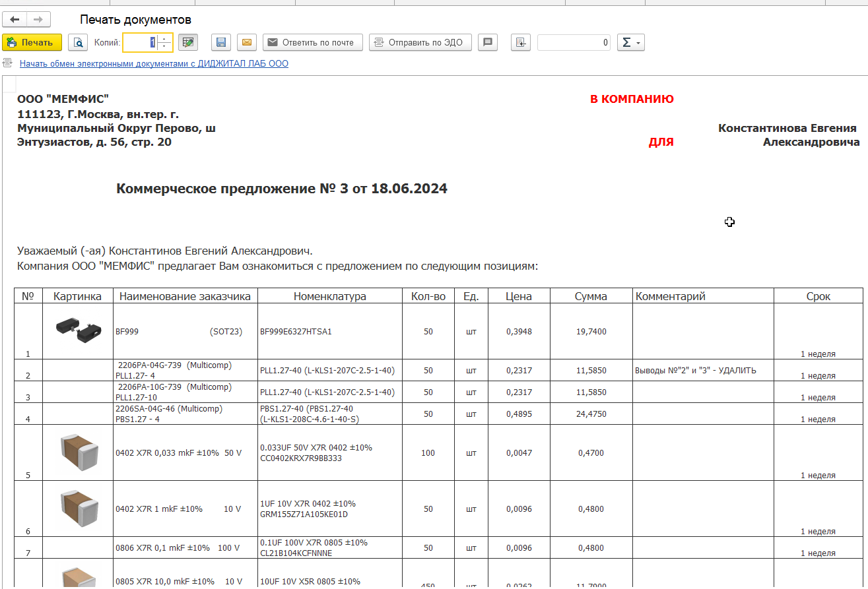The height and width of the screenshot is (589, 868).
Task: Click Ответить по почте button
Action: tap(312, 43)
